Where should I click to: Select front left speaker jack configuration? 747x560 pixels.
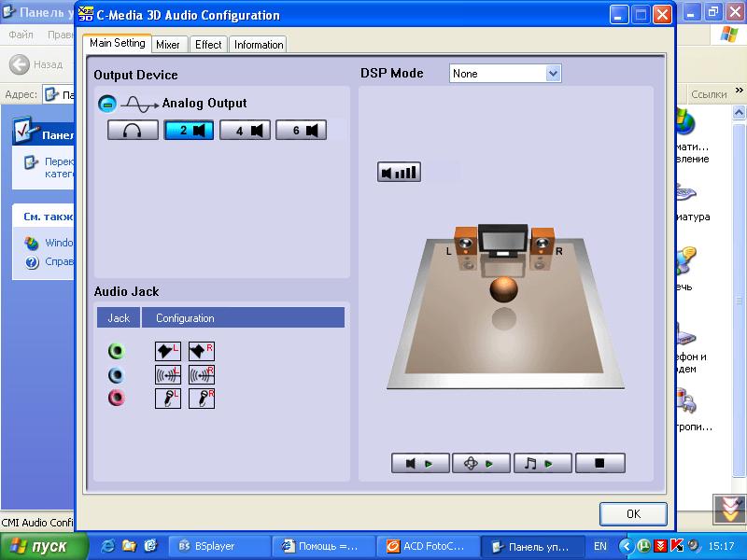tap(168, 352)
